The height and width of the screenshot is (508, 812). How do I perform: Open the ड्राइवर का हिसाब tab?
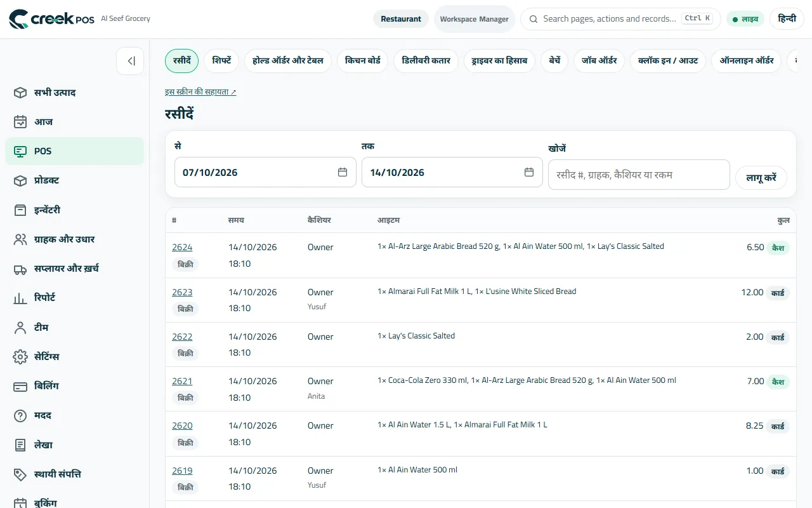click(499, 61)
